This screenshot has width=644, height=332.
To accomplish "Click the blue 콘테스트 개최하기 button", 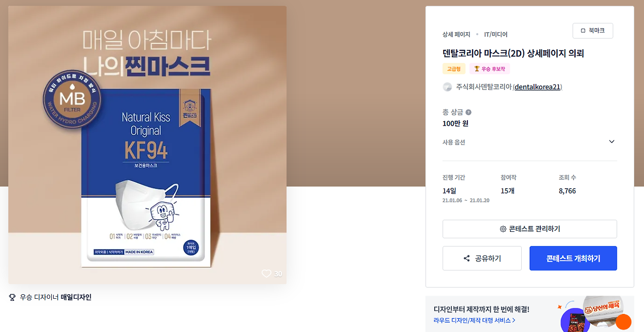I will tap(573, 258).
